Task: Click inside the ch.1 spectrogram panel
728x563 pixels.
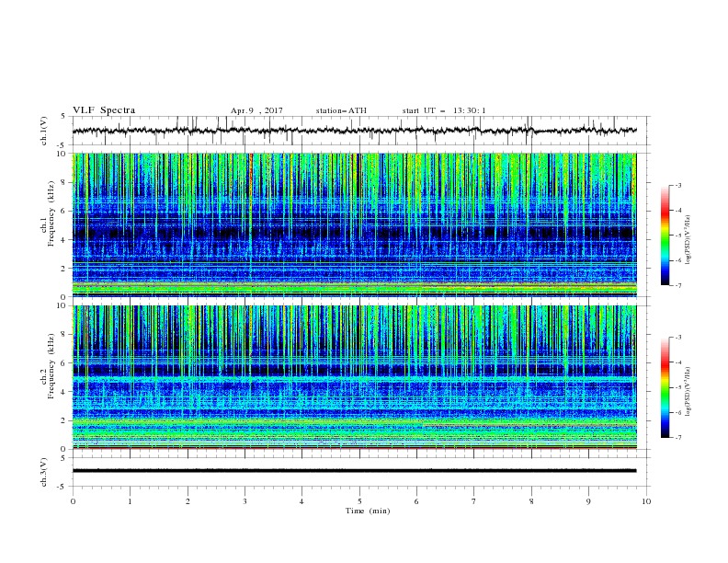Action: click(354, 224)
